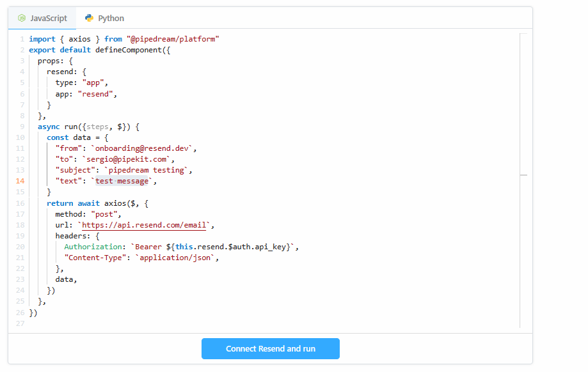
Task: Click type: "app" value on line 5
Action: pos(93,82)
